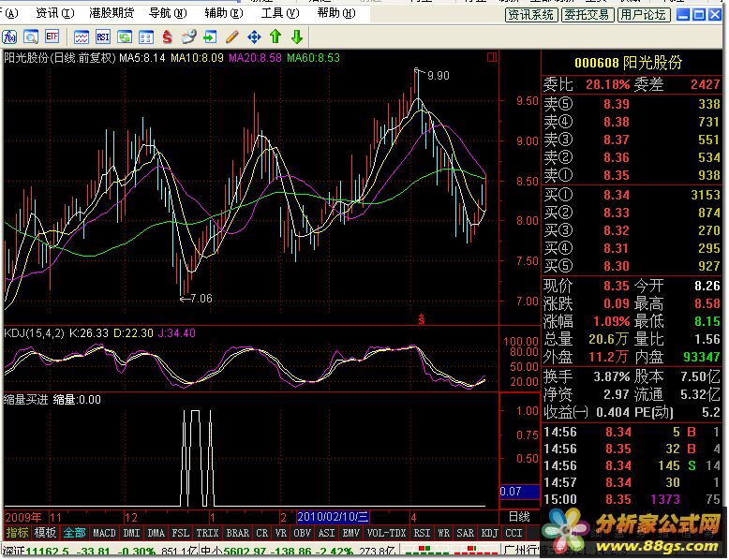Click the wavy indicator lines chart icon

pos(82,37)
